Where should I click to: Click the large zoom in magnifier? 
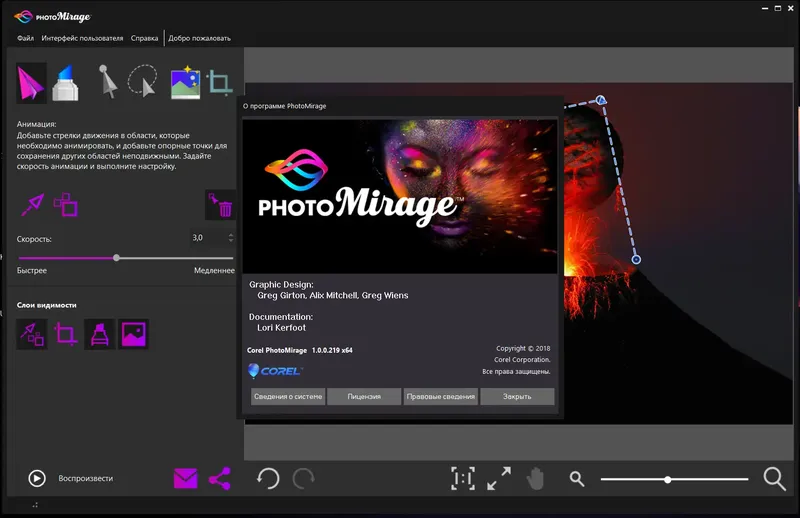(x=774, y=479)
